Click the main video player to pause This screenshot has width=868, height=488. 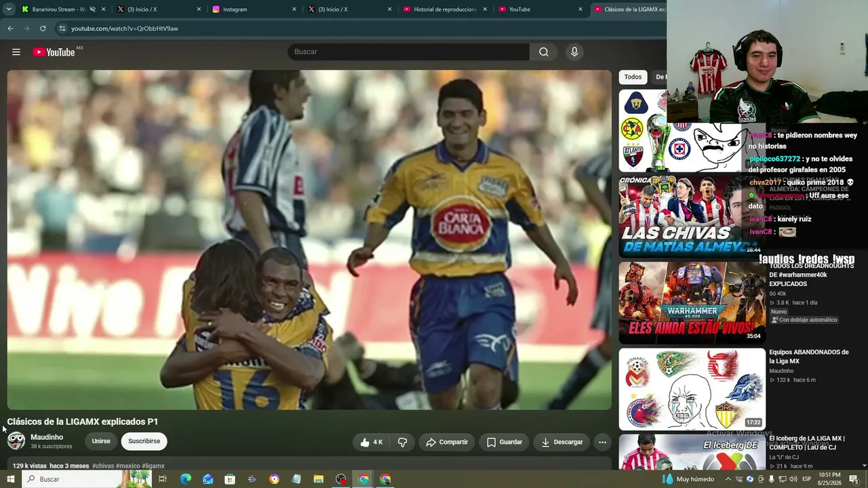[x=309, y=240]
